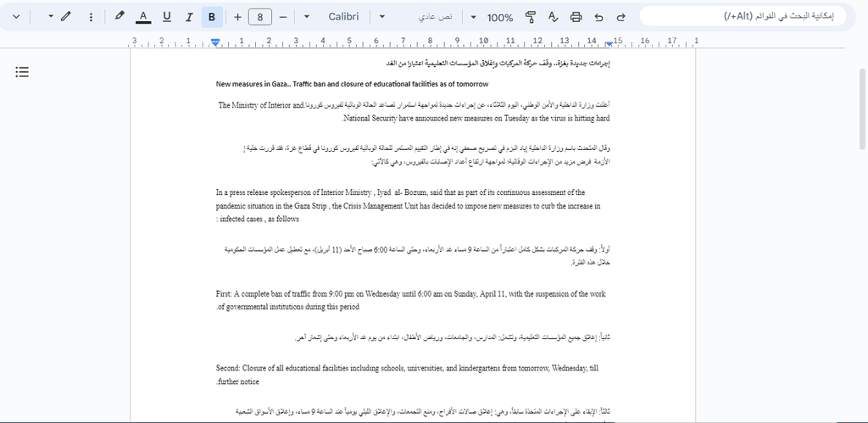The image size is (868, 423).
Task: Click arrow beside paragraph style نص عادي
Action: click(382, 17)
